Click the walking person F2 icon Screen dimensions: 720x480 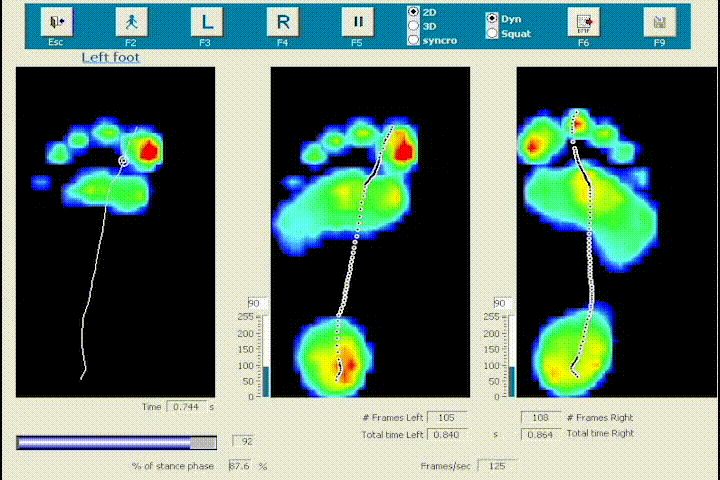click(131, 22)
